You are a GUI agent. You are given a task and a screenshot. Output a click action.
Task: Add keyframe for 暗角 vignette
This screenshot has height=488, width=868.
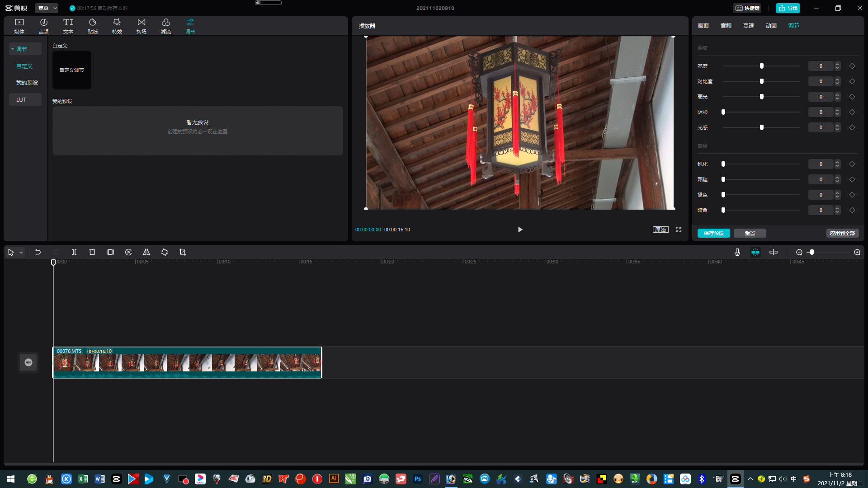[x=852, y=210]
